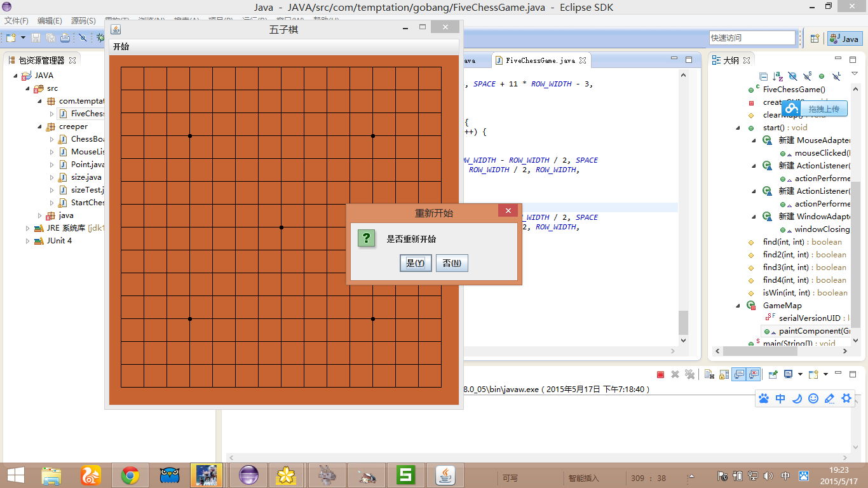Click the paw icon in the IME toolbar
This screenshot has width=868, height=488.
point(764,398)
